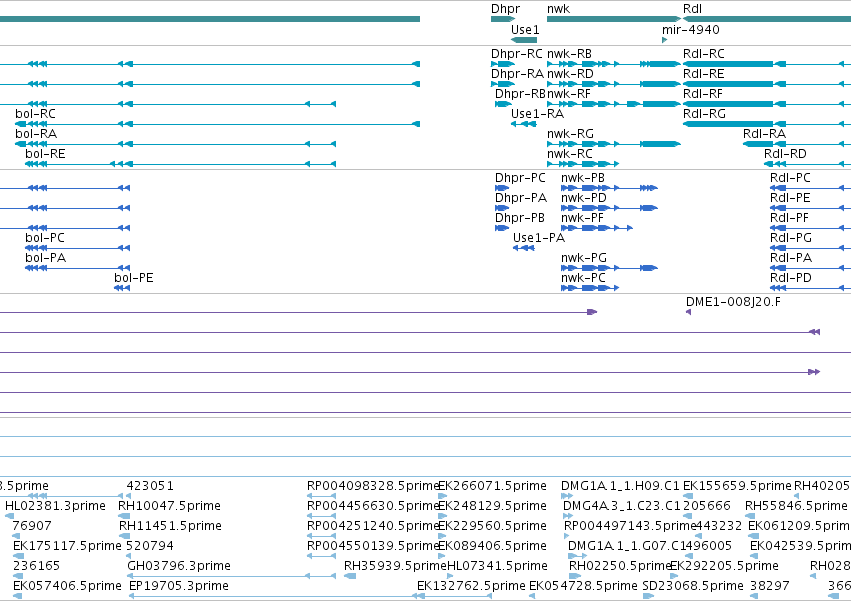Select the Rdl-RG transcript
This screenshot has width=851, height=601.
[766, 124]
